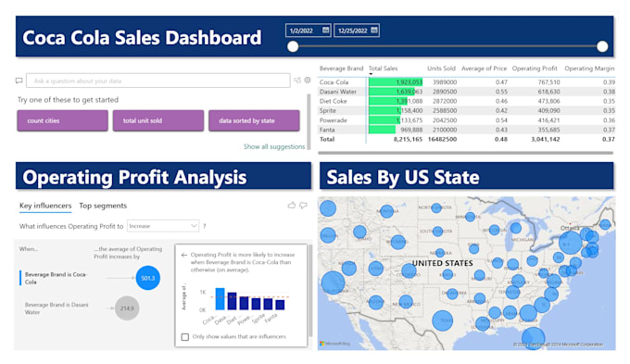Click vertical scrollbar of Q&A suggestions
This screenshot has width=630, height=364.
(x=309, y=121)
